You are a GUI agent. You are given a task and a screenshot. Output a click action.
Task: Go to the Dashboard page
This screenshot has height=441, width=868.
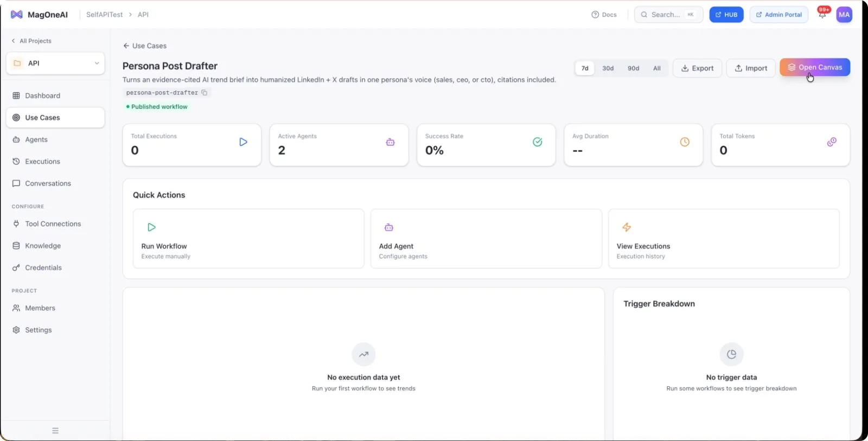click(x=55, y=96)
